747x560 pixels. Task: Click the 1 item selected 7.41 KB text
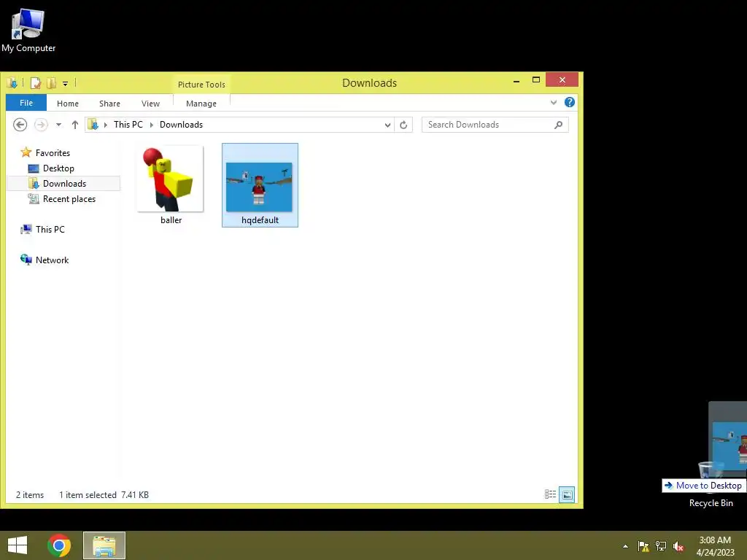click(104, 495)
